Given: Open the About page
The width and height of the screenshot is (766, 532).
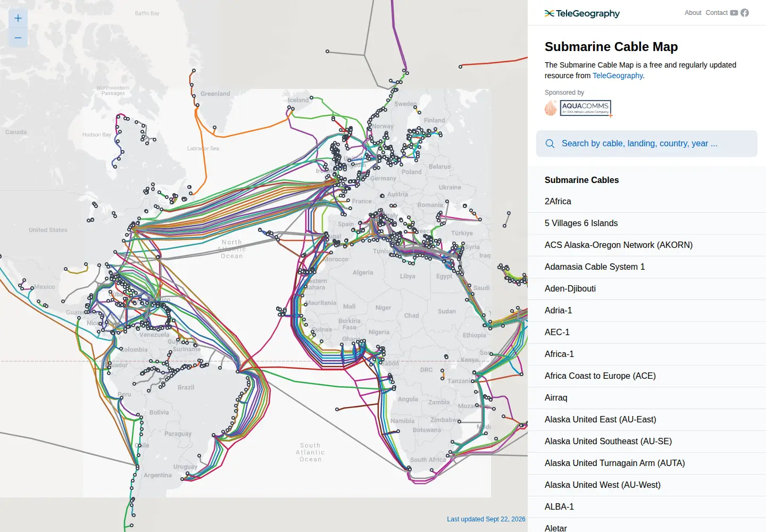Looking at the screenshot, I should click(x=693, y=13).
